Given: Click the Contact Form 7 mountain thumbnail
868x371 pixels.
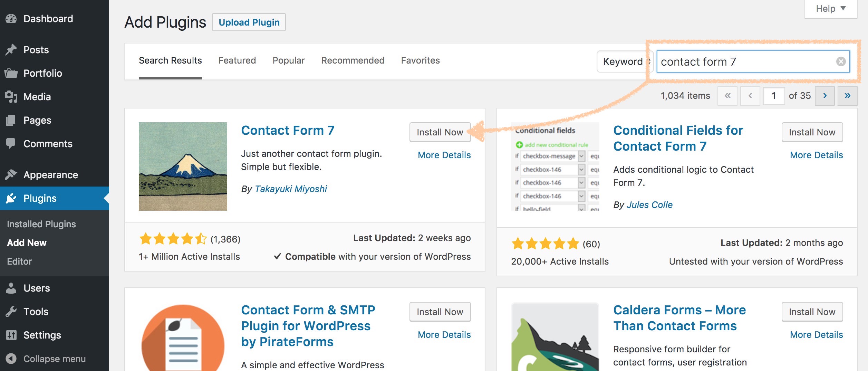Looking at the screenshot, I should (x=183, y=167).
